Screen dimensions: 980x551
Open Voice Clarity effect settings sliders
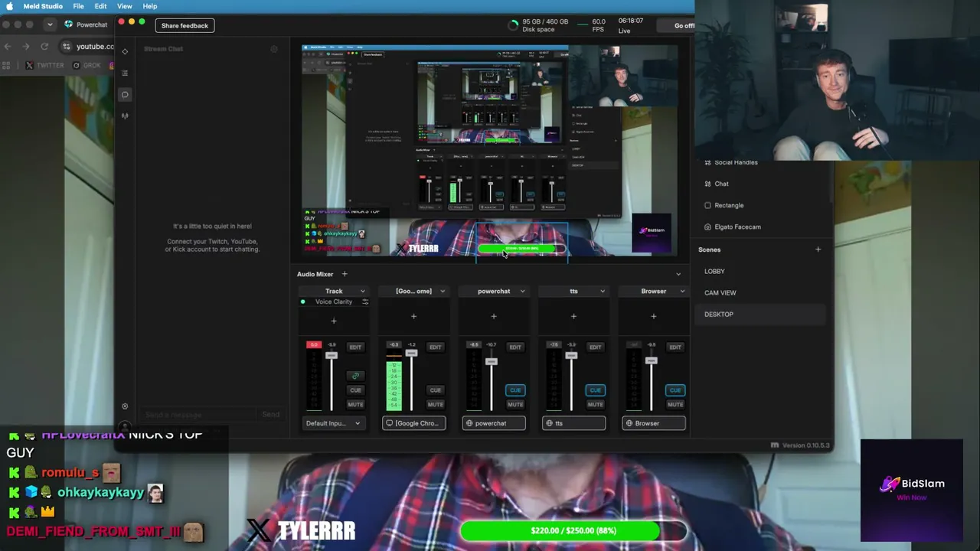pyautogui.click(x=365, y=302)
